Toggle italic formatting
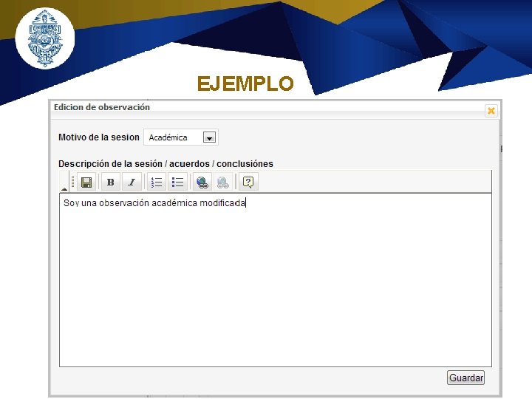The height and width of the screenshot is (399, 532). pyautogui.click(x=132, y=183)
